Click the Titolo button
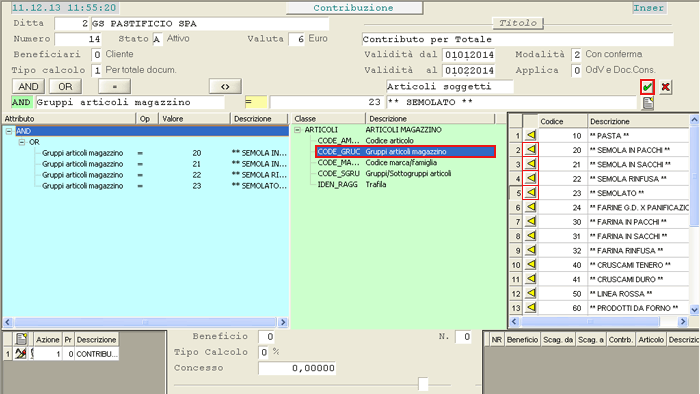700x394 pixels. point(518,23)
